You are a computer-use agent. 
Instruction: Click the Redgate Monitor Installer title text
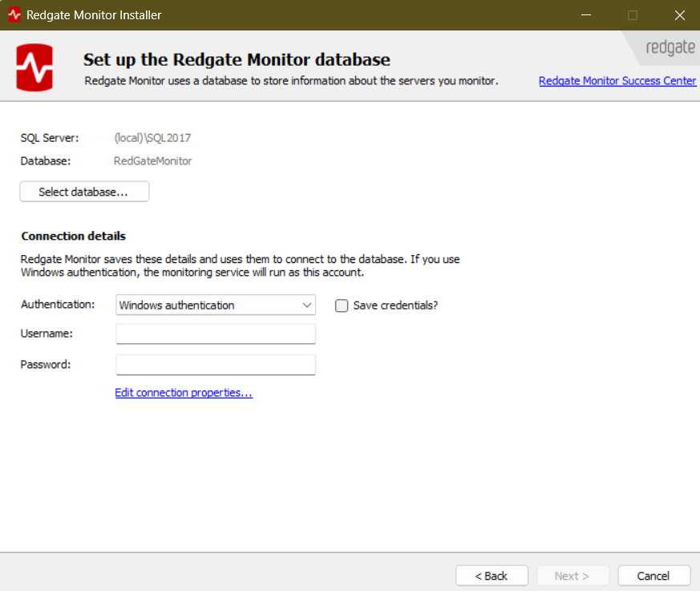pyautogui.click(x=94, y=15)
